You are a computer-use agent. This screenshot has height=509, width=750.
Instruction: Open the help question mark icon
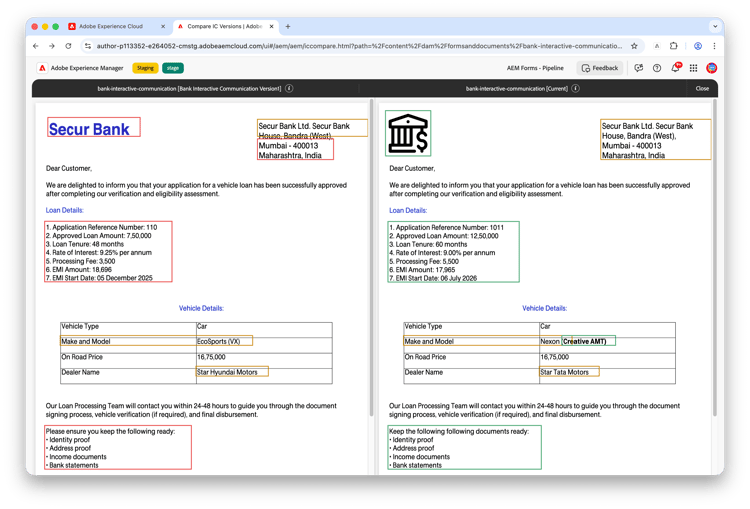point(657,68)
